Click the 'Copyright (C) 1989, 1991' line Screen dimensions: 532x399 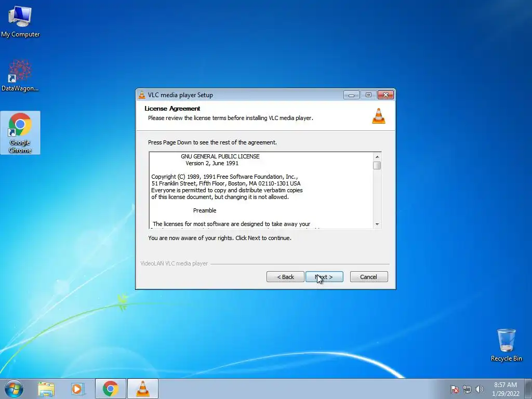point(224,177)
